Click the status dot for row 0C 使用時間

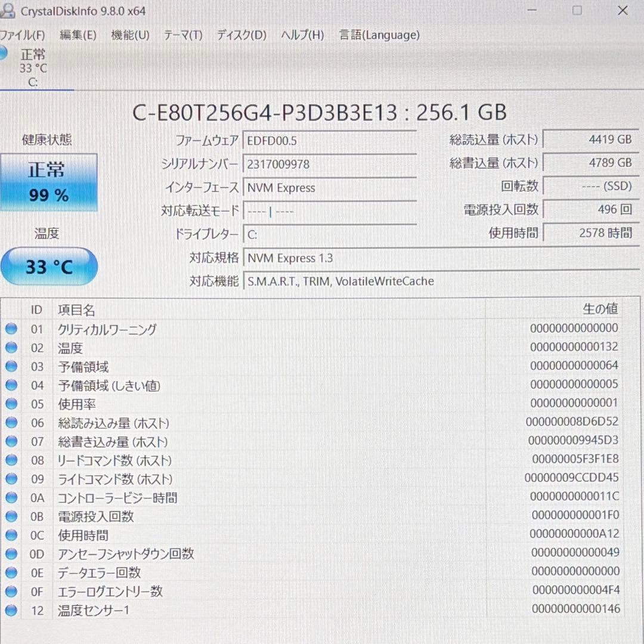click(x=11, y=535)
